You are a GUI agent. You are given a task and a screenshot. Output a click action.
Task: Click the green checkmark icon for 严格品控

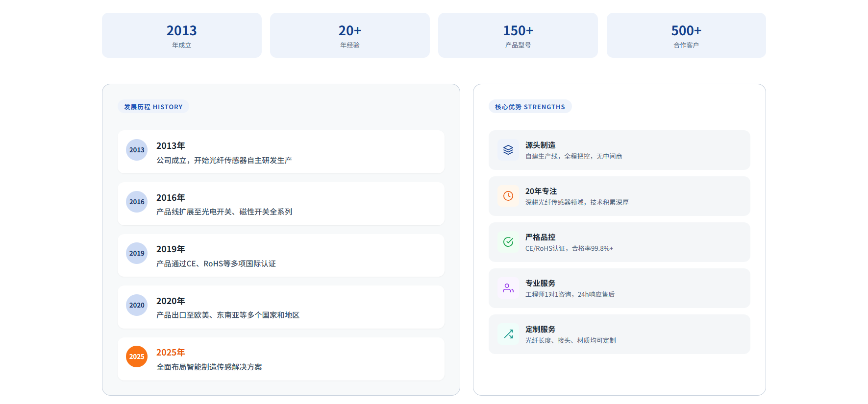pos(508,242)
